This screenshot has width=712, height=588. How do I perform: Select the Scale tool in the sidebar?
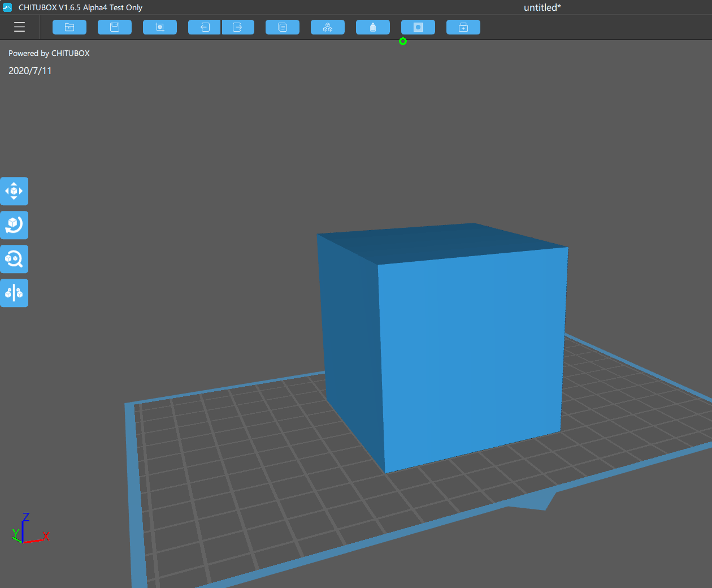[14, 259]
